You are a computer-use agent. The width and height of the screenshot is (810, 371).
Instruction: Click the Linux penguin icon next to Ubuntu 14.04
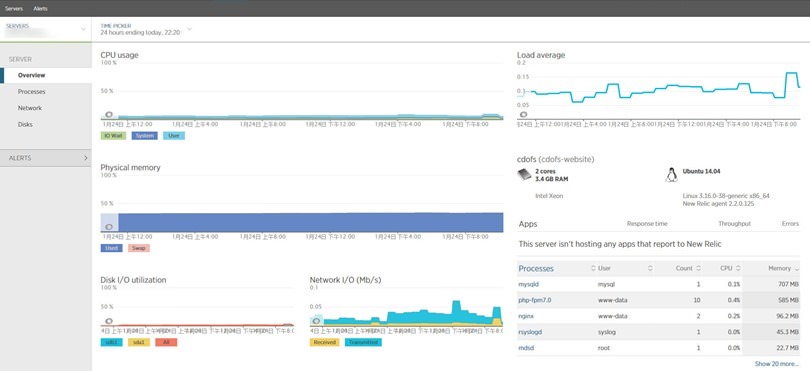(671, 175)
